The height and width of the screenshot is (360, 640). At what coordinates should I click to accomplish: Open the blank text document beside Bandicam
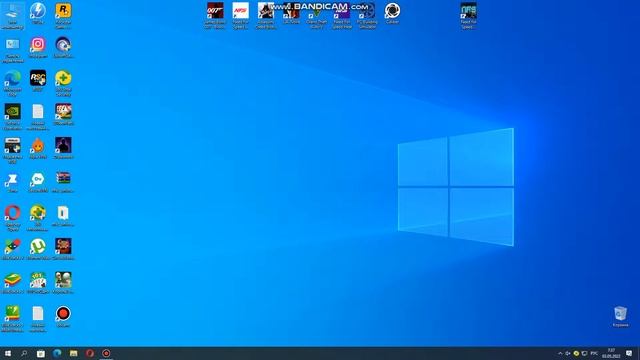38,319
